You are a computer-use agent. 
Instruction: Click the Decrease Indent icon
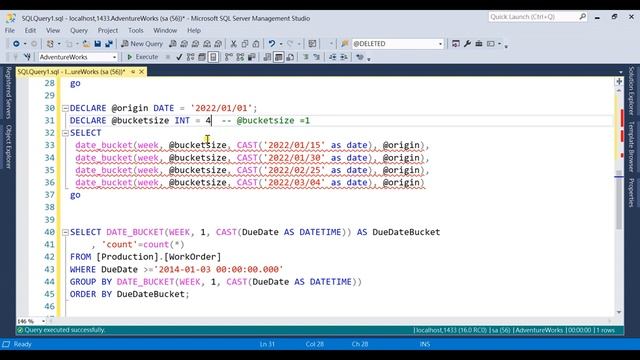333,57
